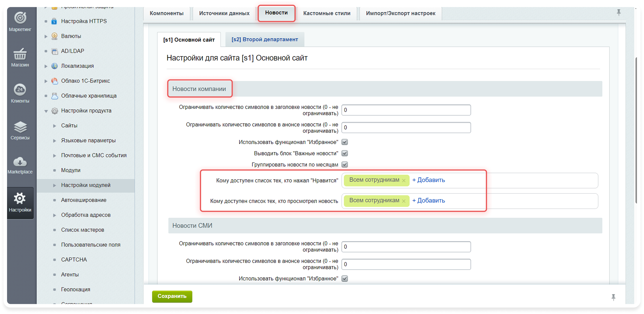The image size is (644, 314).
Task: Toggle company news 'Избранное' functionality checkbox
Action: 345,142
